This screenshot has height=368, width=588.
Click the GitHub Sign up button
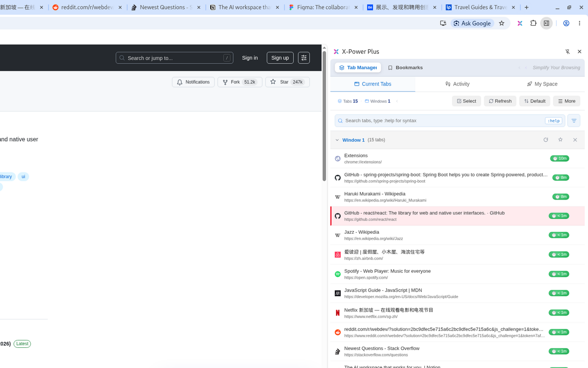point(280,58)
